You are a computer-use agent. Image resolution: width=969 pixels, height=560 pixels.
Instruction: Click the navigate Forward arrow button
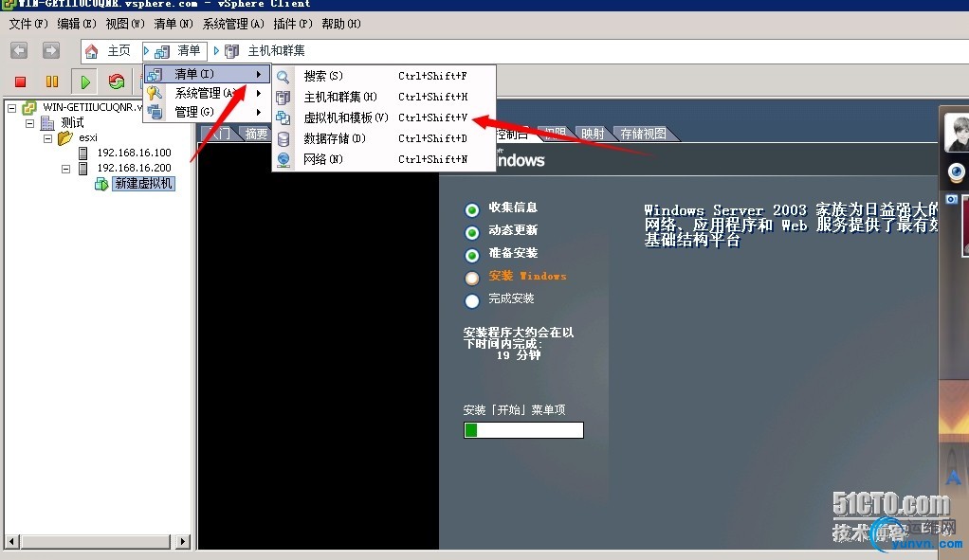pos(50,50)
